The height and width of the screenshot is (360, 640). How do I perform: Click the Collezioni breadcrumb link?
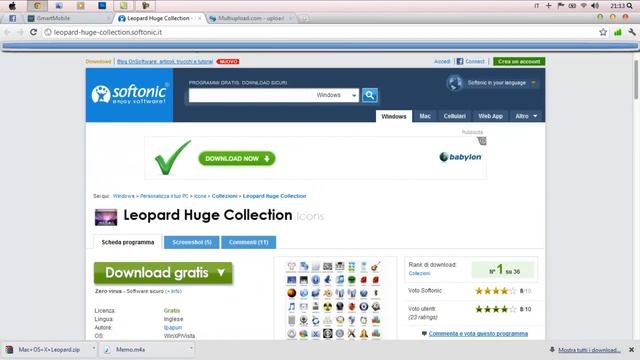[x=224, y=196]
